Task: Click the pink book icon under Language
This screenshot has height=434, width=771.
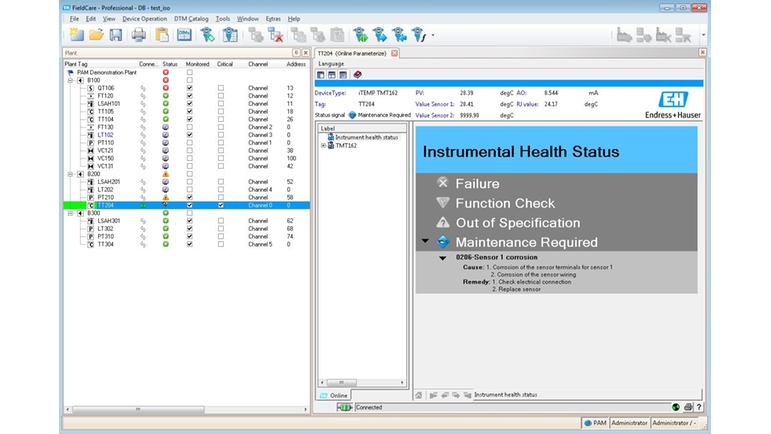Action: point(357,75)
